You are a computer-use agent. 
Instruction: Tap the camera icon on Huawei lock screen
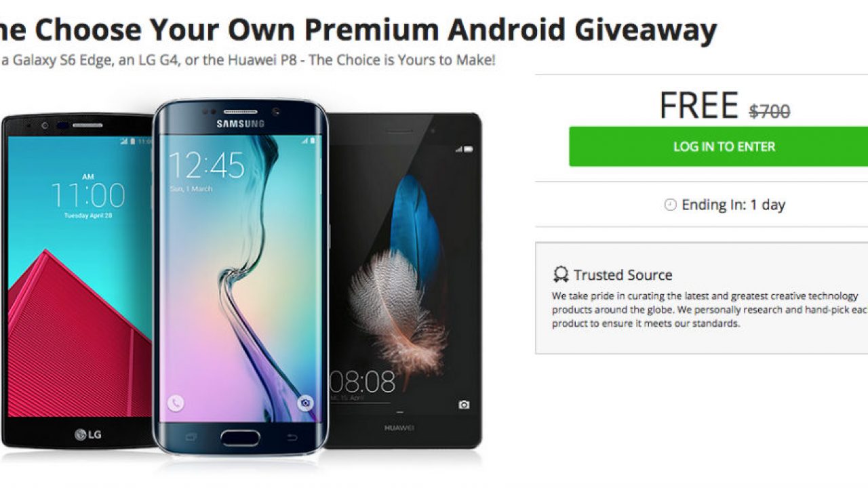coord(464,405)
